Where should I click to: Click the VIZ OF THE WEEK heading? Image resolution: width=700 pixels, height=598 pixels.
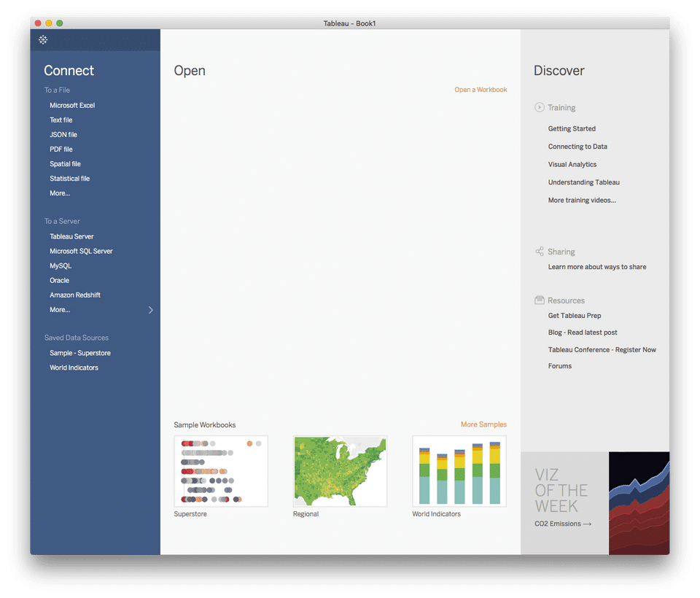(x=561, y=490)
